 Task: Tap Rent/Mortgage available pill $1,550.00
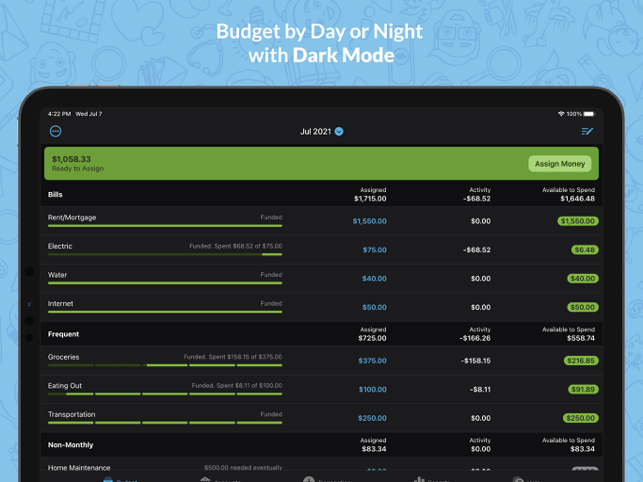tap(578, 221)
